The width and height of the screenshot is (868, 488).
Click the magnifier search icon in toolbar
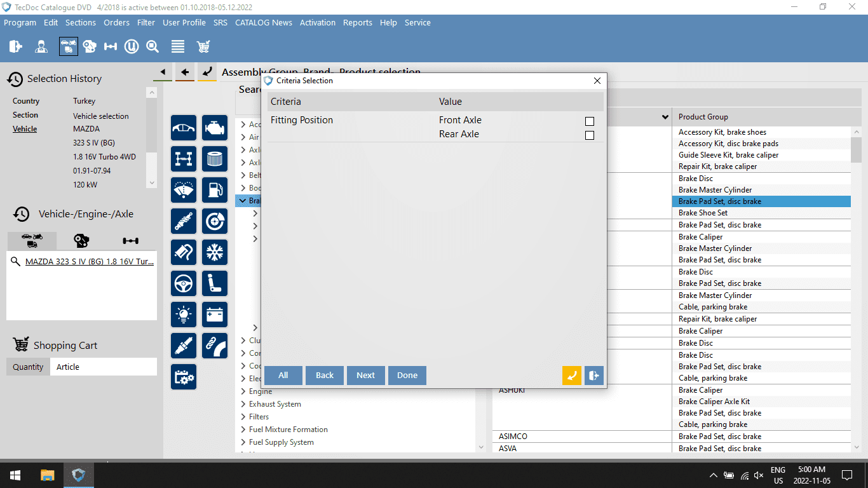coord(153,46)
